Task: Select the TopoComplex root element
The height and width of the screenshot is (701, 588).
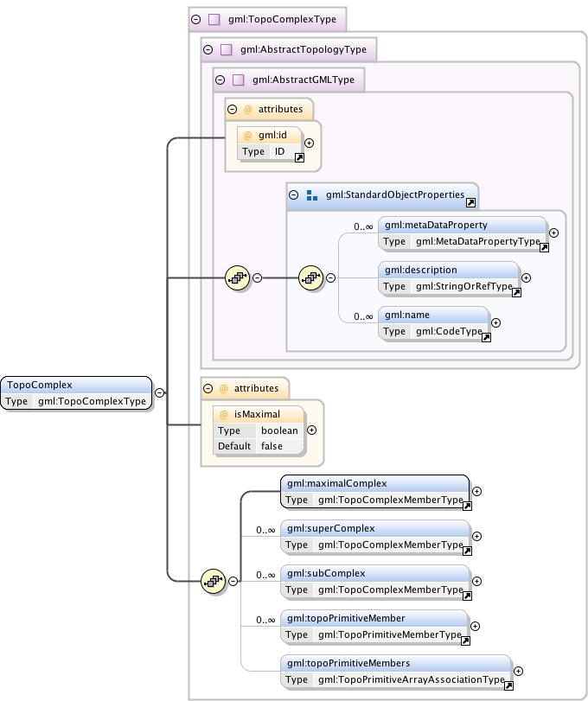Action: click(76, 393)
